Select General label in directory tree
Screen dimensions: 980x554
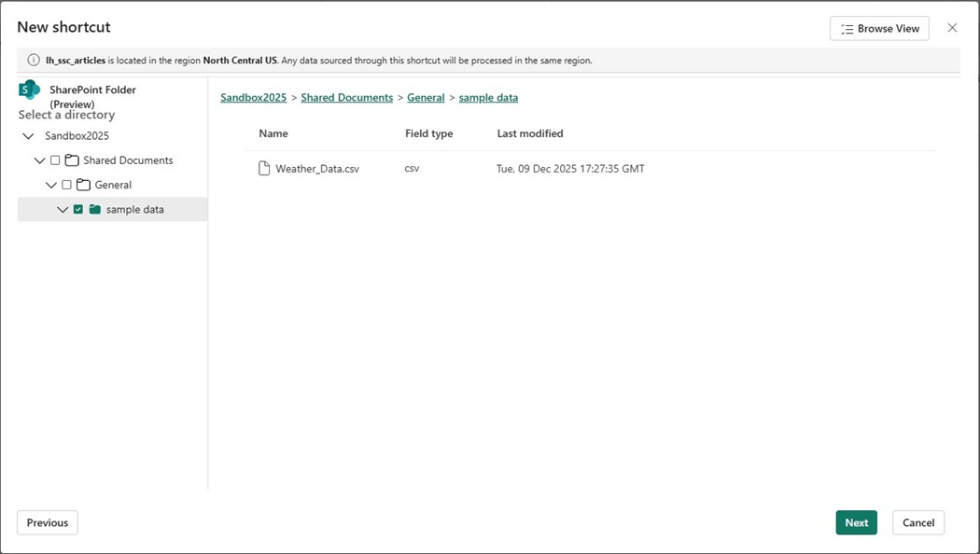[x=113, y=185]
